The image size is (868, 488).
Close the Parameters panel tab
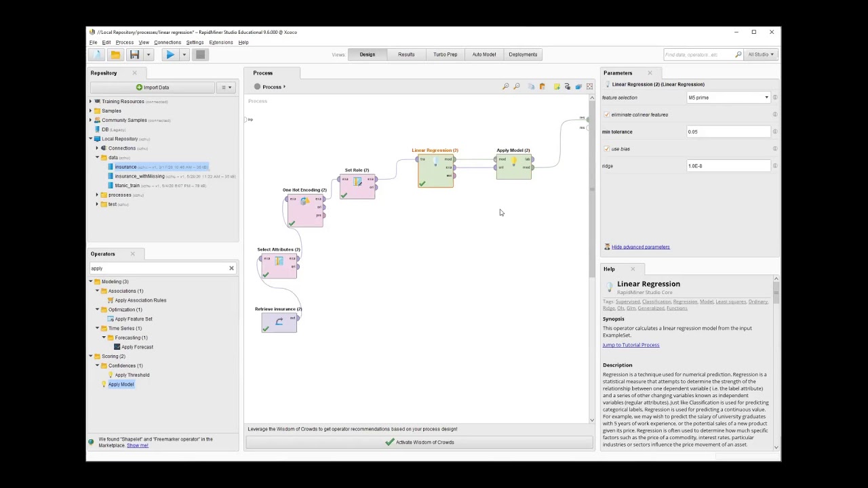650,73
